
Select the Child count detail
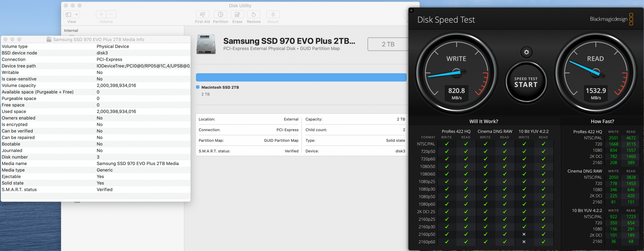coord(355,130)
